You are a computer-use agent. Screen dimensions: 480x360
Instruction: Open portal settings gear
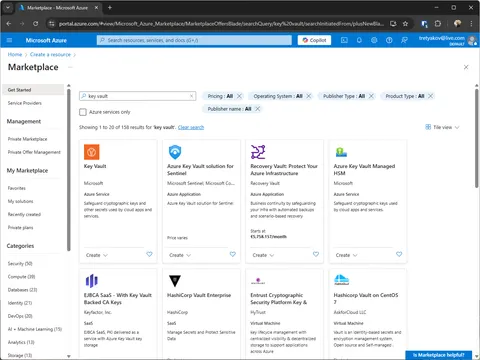[374, 40]
